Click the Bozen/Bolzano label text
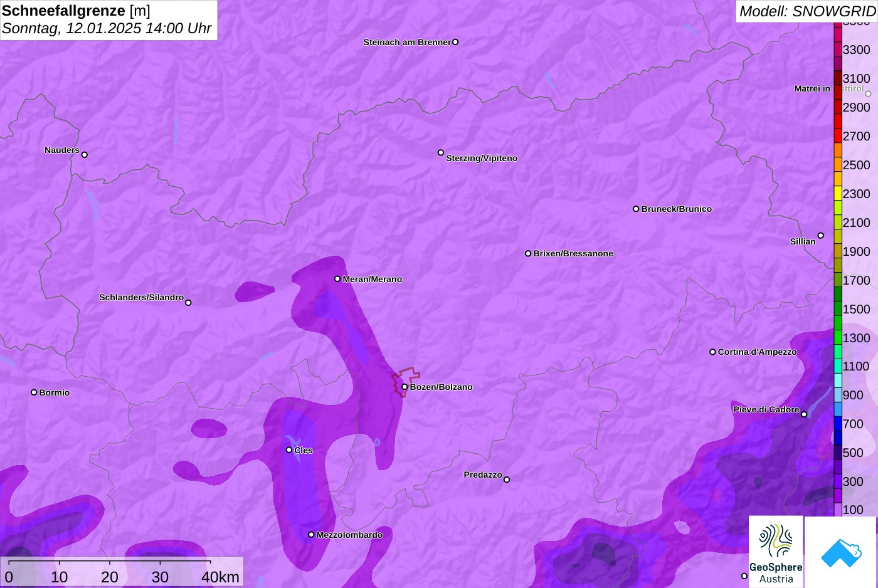The width and height of the screenshot is (878, 588). [442, 387]
